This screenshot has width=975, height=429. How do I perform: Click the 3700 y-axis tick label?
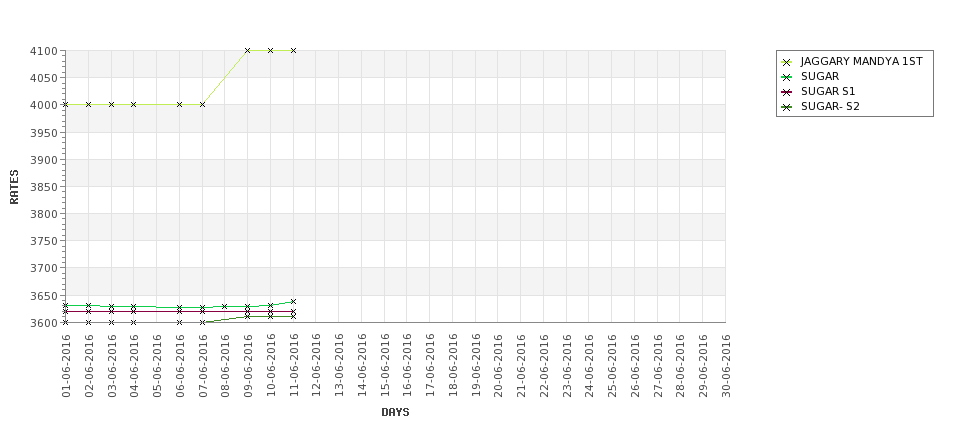(44, 268)
